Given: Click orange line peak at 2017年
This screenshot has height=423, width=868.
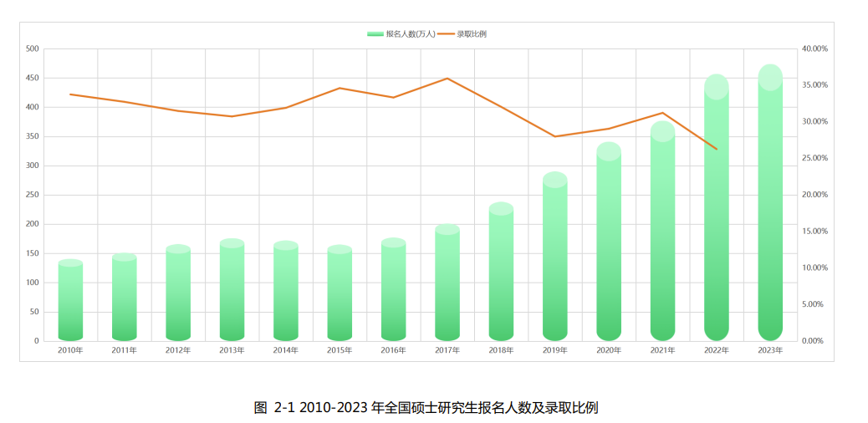Looking at the screenshot, I should (x=447, y=79).
